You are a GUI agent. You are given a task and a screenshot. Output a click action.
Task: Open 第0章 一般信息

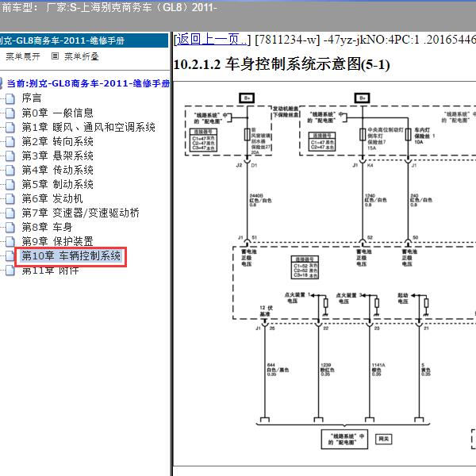point(57,113)
